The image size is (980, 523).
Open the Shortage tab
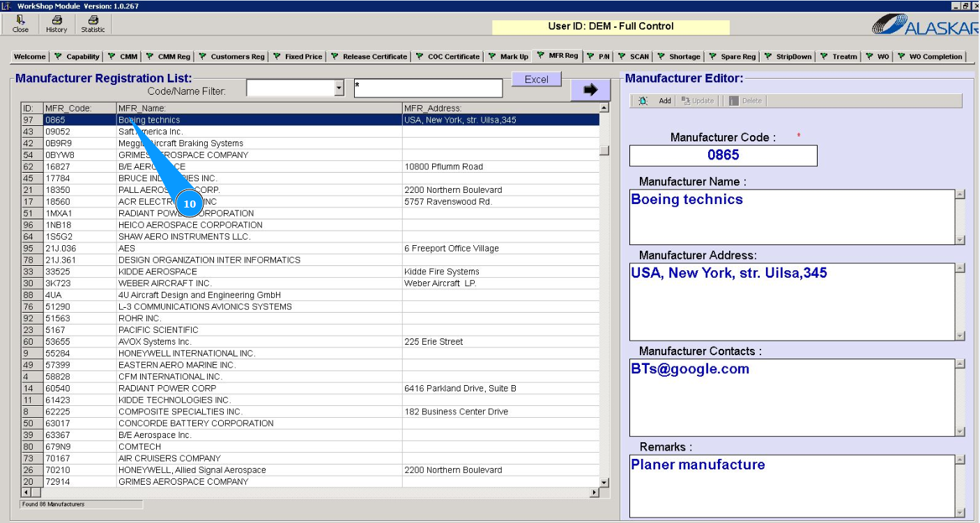tap(678, 56)
